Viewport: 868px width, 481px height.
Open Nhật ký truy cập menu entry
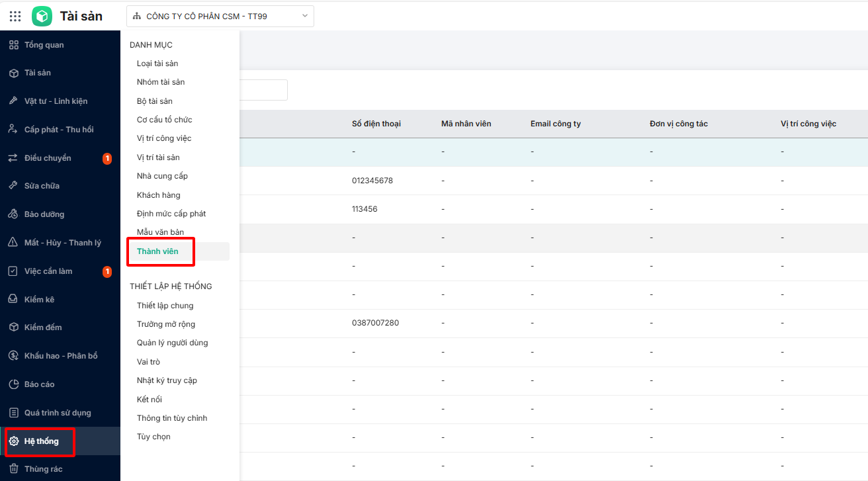(167, 380)
